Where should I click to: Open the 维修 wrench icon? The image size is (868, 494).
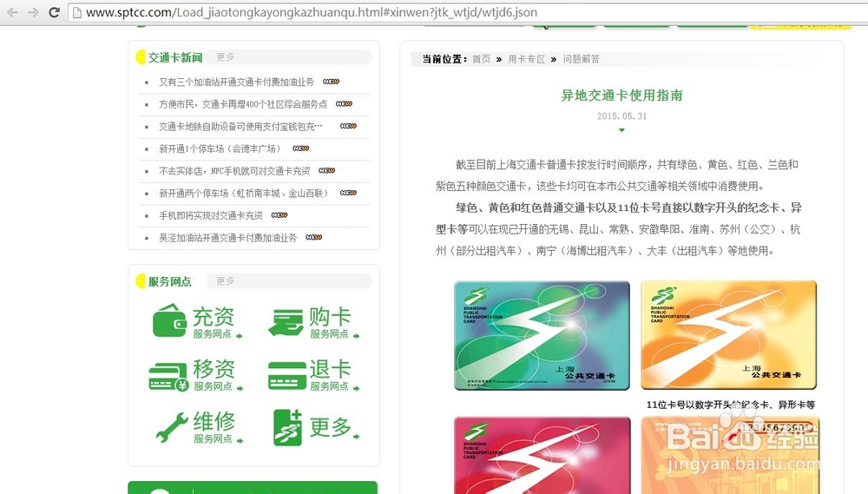pyautogui.click(x=172, y=427)
